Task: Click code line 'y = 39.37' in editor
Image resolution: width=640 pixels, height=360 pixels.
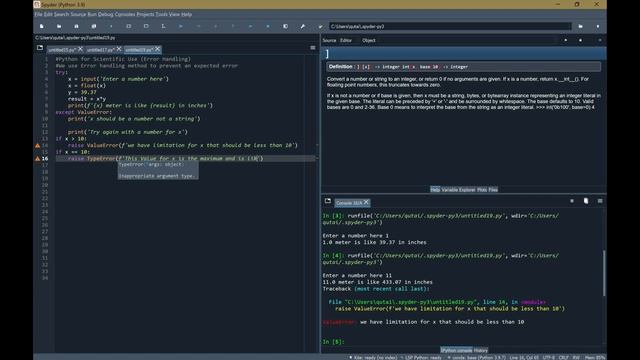Action: point(82,92)
